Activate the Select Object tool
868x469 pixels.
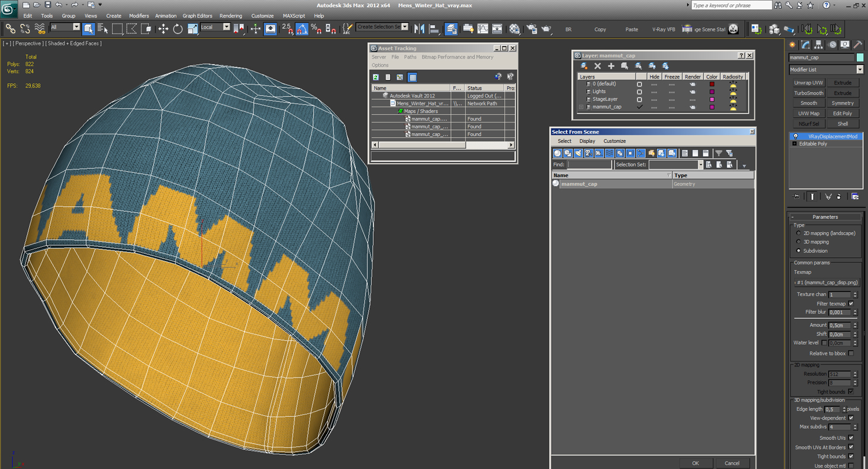point(89,28)
